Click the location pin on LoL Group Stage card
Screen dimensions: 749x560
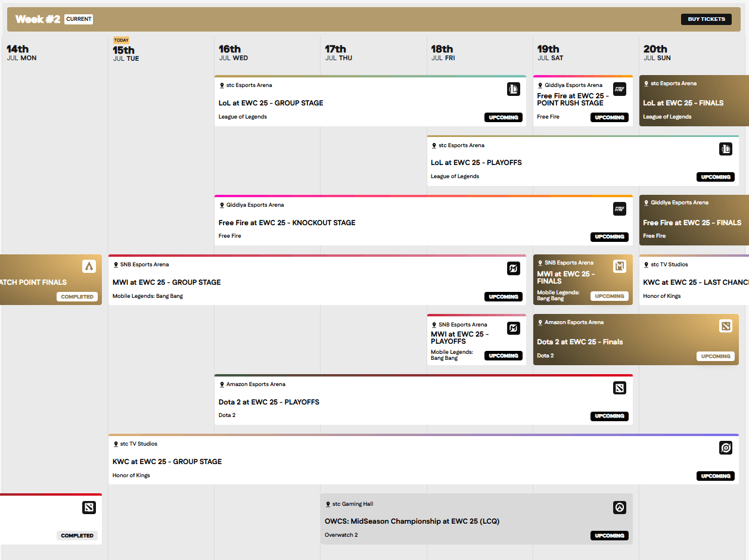[222, 85]
